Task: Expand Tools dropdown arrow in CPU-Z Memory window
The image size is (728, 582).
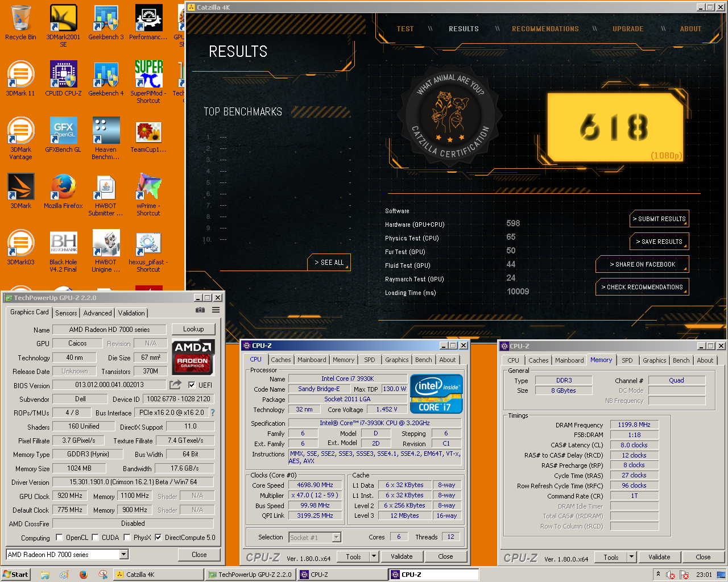Action: coord(631,557)
